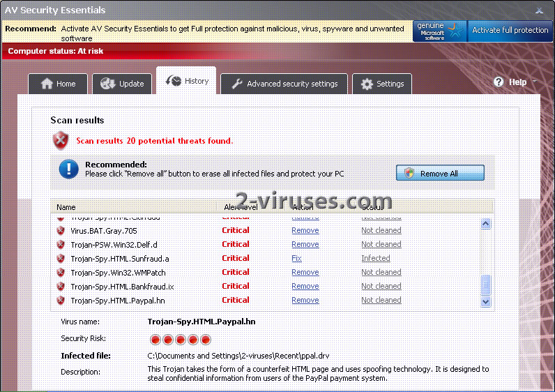Click Not cleaned status for Trojan-Spy.Win32.WMPatch
The height and width of the screenshot is (392, 555).
pos(381,272)
